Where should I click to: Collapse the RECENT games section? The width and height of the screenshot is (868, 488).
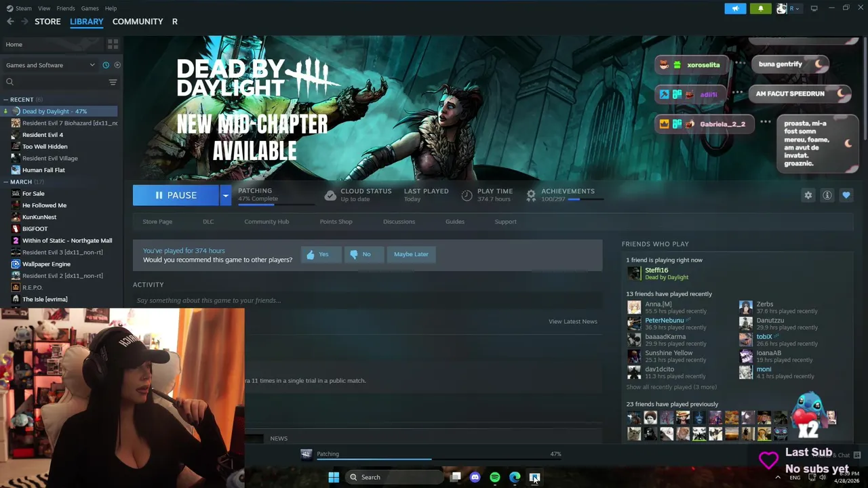[x=6, y=100]
